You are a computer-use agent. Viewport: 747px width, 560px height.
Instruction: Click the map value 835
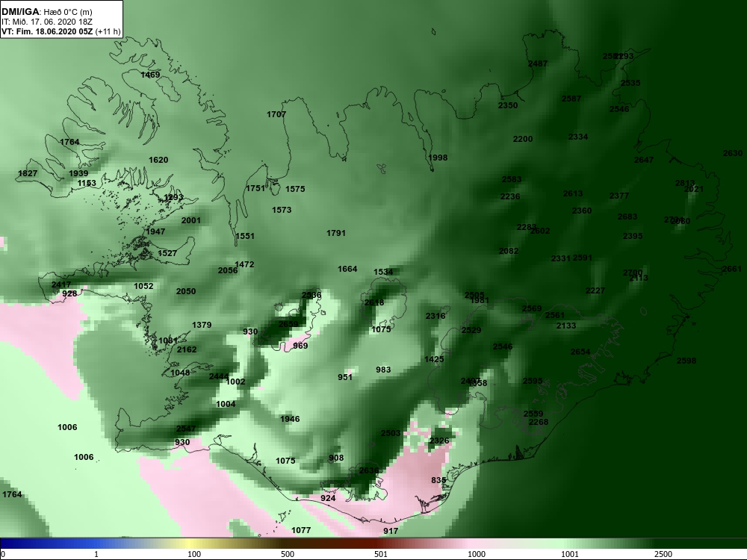click(438, 480)
